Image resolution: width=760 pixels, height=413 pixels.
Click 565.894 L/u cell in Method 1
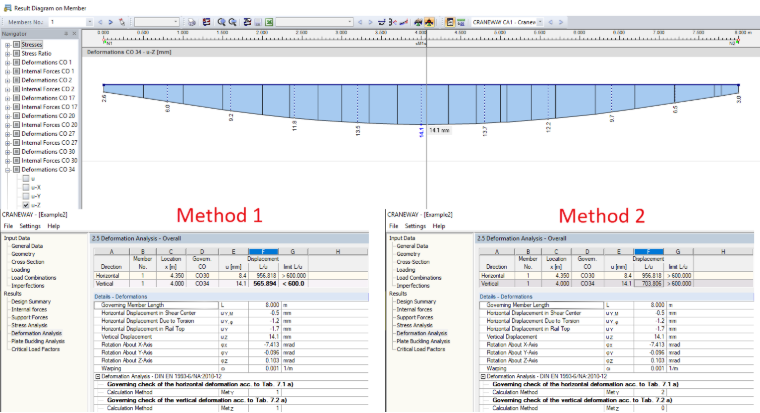(x=264, y=284)
